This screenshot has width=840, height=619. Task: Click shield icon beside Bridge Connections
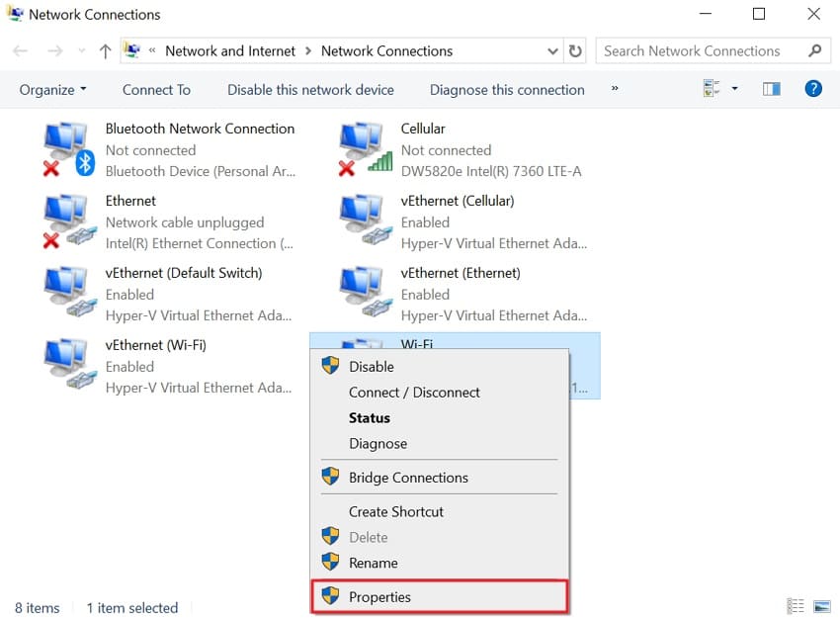330,476
